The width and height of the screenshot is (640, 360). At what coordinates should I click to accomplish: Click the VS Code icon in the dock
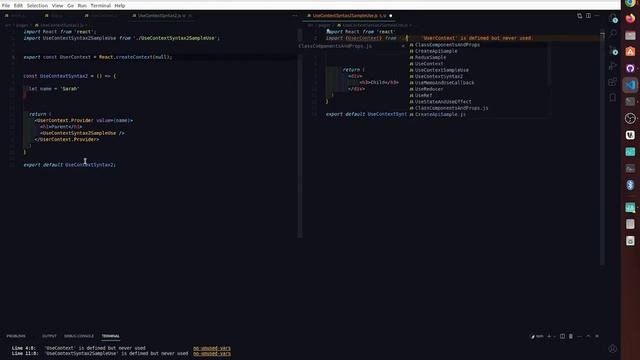(630, 85)
